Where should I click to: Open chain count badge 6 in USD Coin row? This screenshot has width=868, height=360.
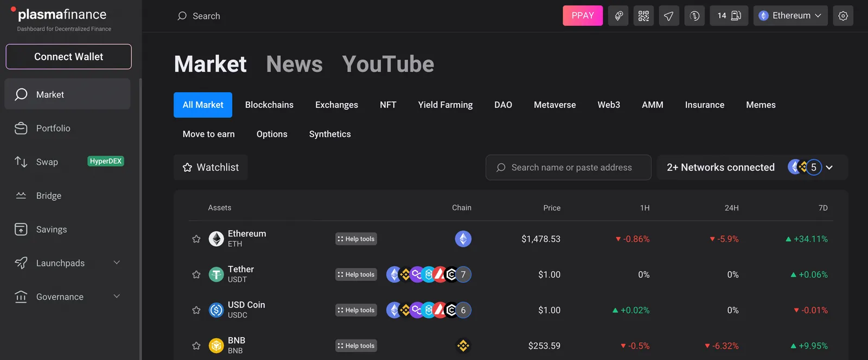click(463, 310)
